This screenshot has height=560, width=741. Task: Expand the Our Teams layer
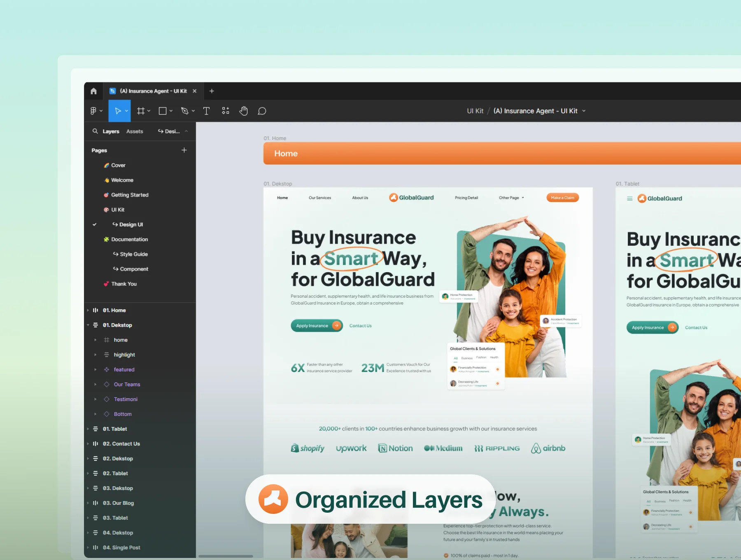96,384
